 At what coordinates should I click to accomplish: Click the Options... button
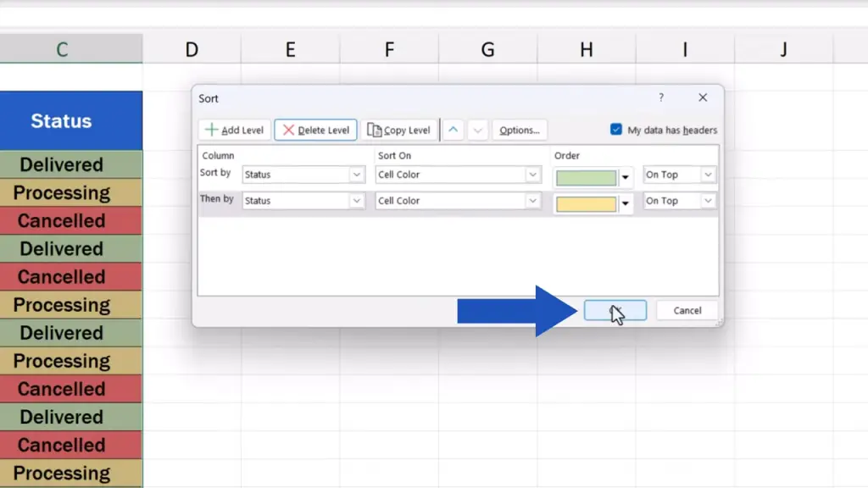[520, 130]
